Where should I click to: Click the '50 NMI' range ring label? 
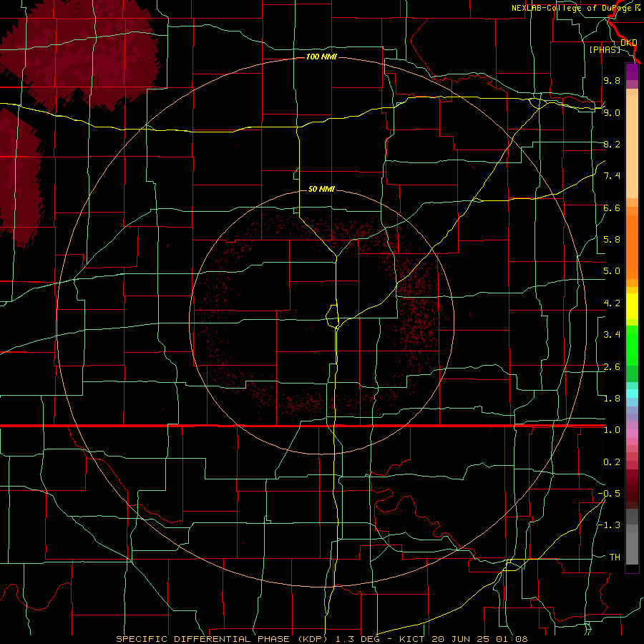pos(321,189)
